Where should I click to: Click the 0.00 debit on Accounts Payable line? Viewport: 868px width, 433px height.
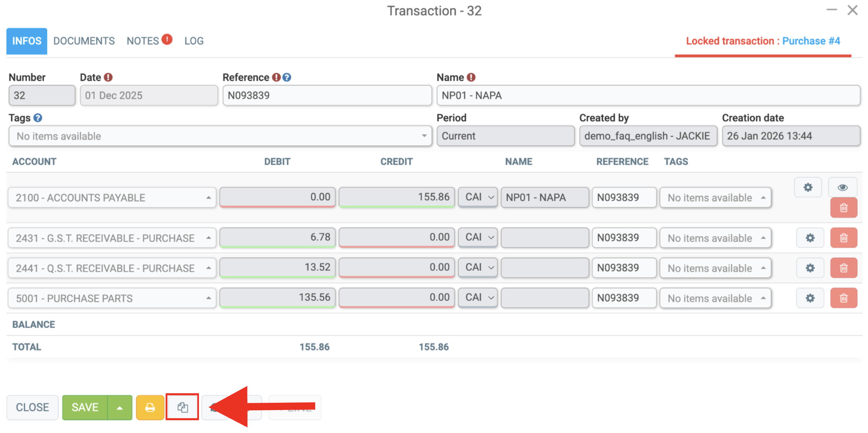277,197
